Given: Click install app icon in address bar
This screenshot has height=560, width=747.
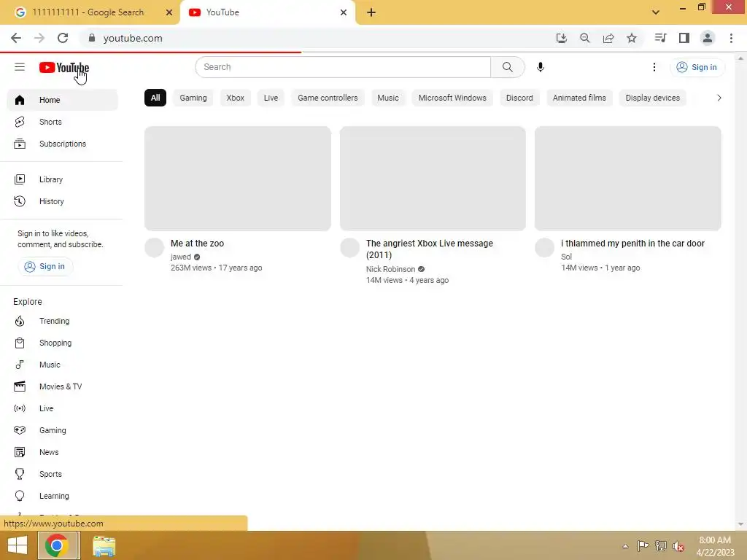Looking at the screenshot, I should pyautogui.click(x=562, y=38).
